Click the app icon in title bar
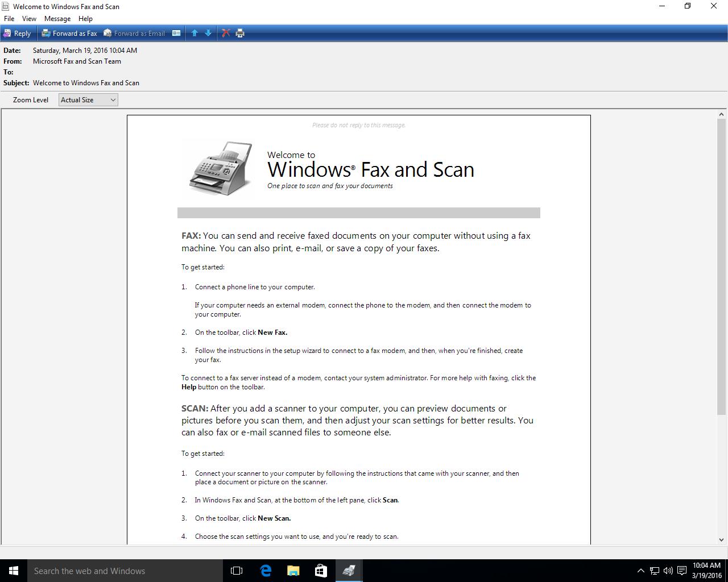This screenshot has width=728, height=582. pos(5,6)
